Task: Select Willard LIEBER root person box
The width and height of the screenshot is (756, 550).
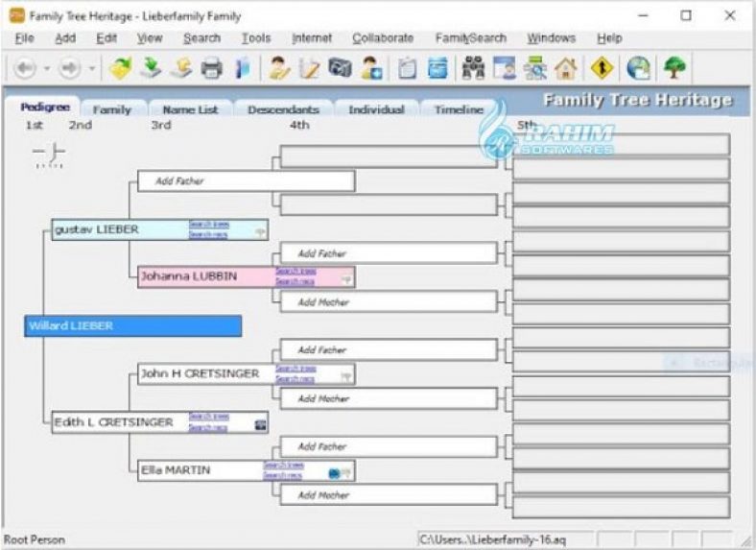Action: click(133, 326)
